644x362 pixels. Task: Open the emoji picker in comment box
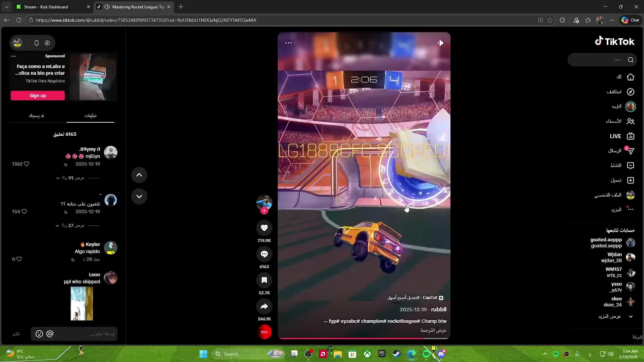(39, 334)
